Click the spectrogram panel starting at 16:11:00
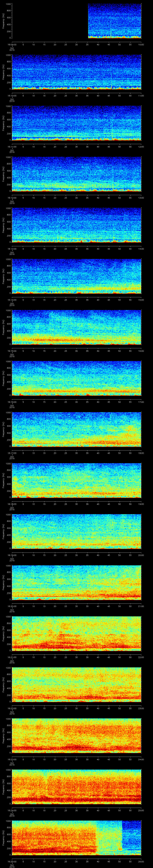The image size is (153, 868). coord(76,123)
